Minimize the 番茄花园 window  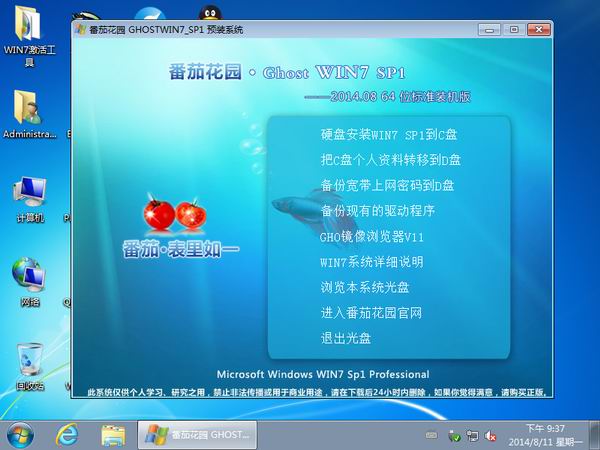coord(489,29)
